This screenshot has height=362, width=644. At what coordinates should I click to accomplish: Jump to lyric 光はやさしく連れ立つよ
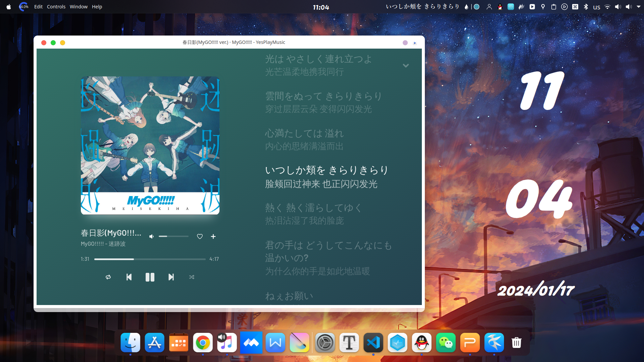(318, 59)
